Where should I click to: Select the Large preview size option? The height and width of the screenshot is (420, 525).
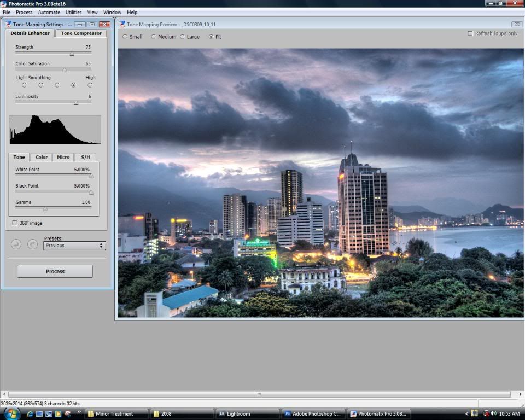pos(182,37)
